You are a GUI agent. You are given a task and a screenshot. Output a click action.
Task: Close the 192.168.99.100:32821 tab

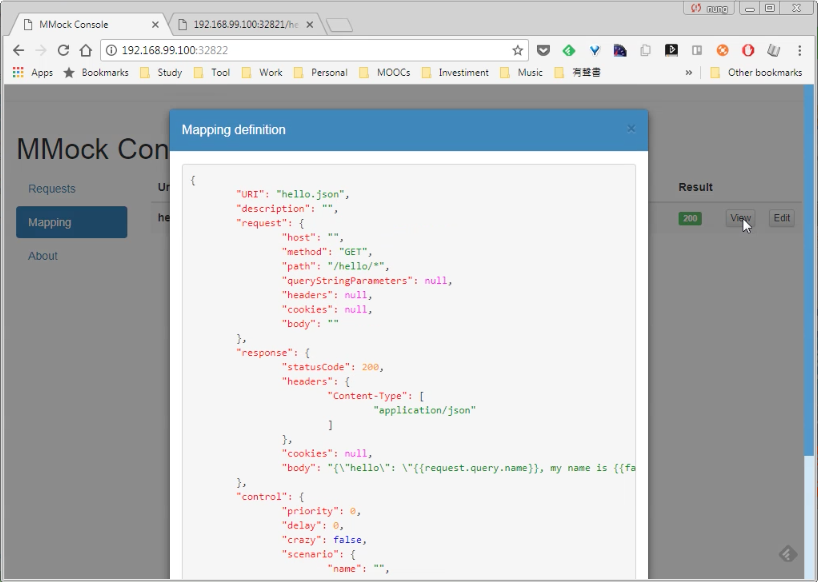(x=309, y=25)
